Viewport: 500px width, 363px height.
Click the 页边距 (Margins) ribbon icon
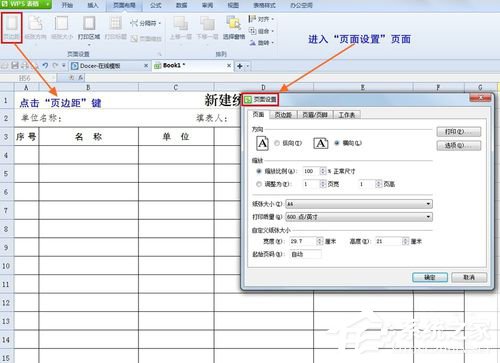(12, 27)
